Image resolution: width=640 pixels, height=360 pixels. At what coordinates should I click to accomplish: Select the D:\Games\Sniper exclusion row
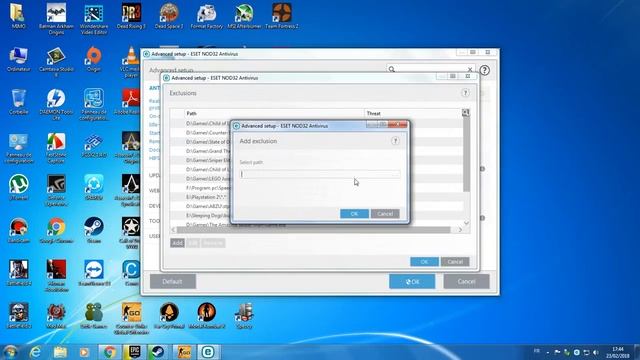tap(208, 160)
